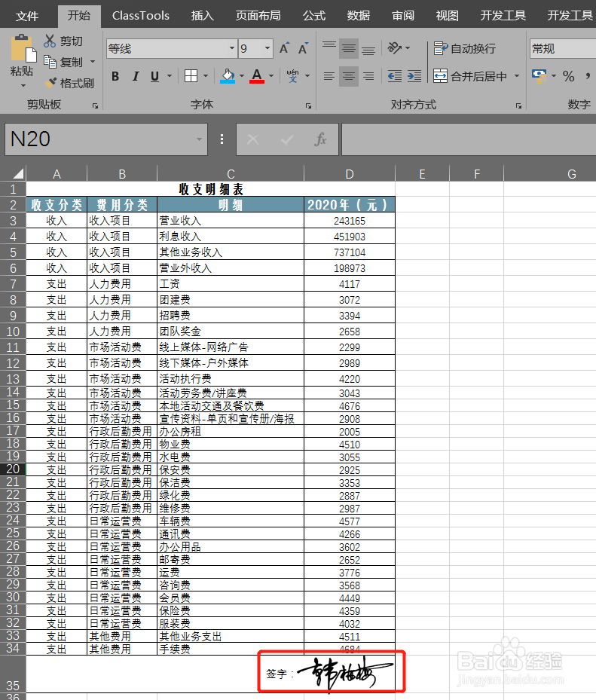Select the Format Painter brush
The height and width of the screenshot is (700, 596).
click(x=69, y=83)
